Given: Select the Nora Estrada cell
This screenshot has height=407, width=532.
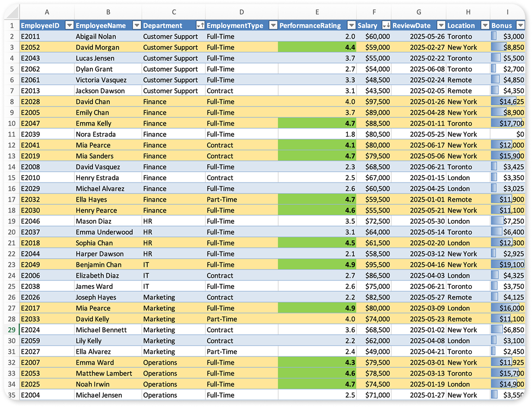Looking at the screenshot, I should pyautogui.click(x=108, y=134).
